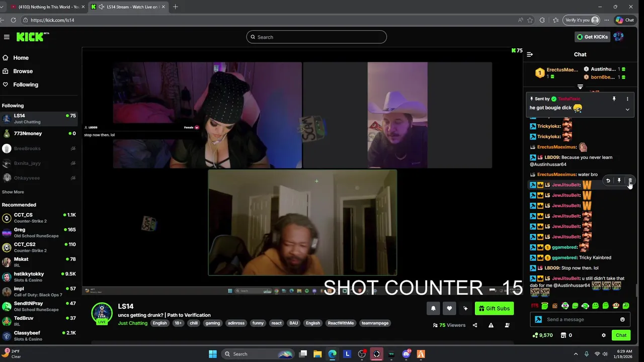The height and width of the screenshot is (362, 644).
Task: Refresh the browser page
Action: click(13, 20)
